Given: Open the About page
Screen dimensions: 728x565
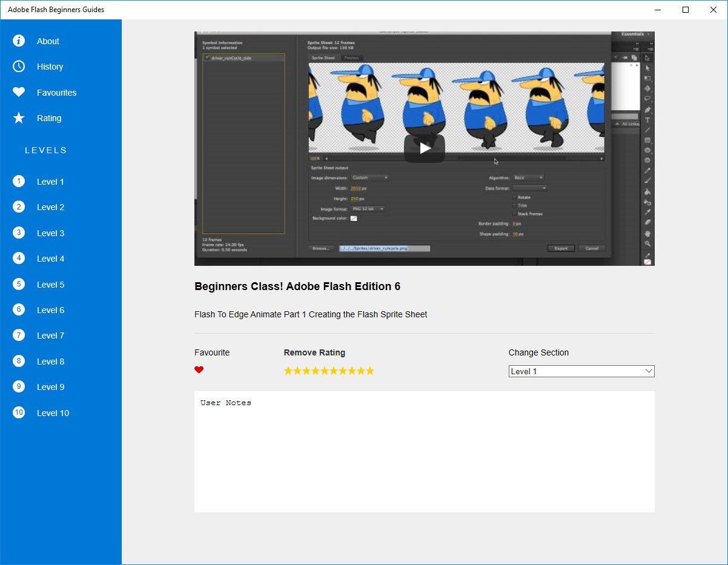Looking at the screenshot, I should [x=48, y=41].
